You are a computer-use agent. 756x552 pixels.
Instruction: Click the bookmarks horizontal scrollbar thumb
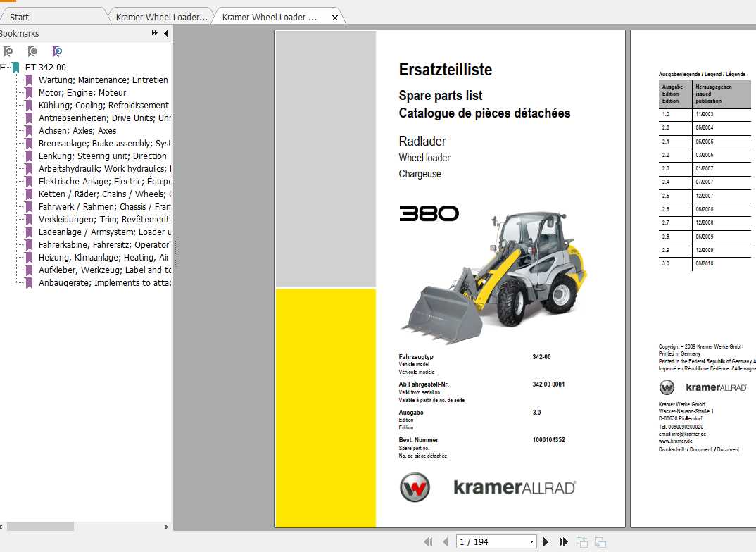[40, 527]
